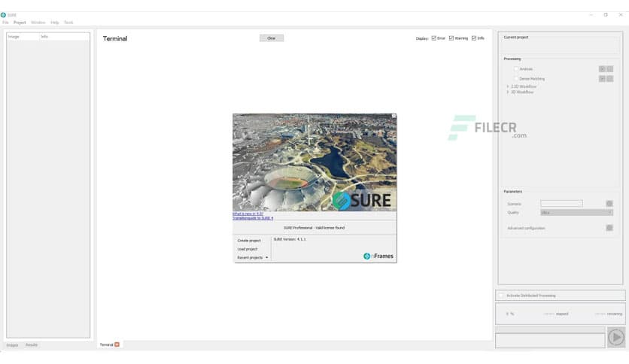
Task: Close the Terminal tab with its orange icon
Action: click(117, 344)
